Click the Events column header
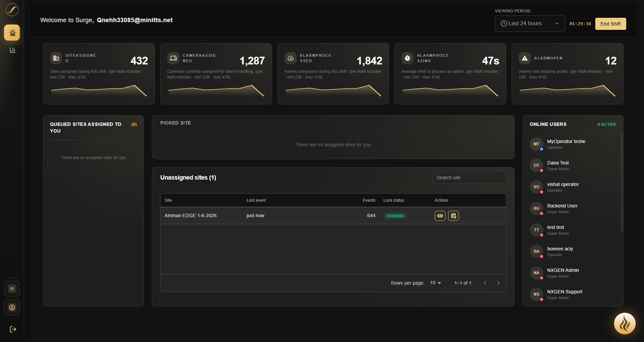This screenshot has width=644, height=342. click(369, 200)
